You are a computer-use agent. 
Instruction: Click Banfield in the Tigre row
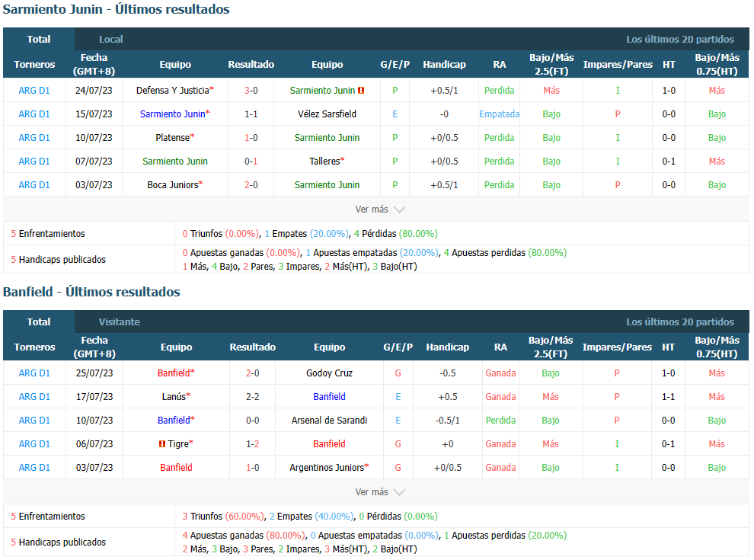329,443
